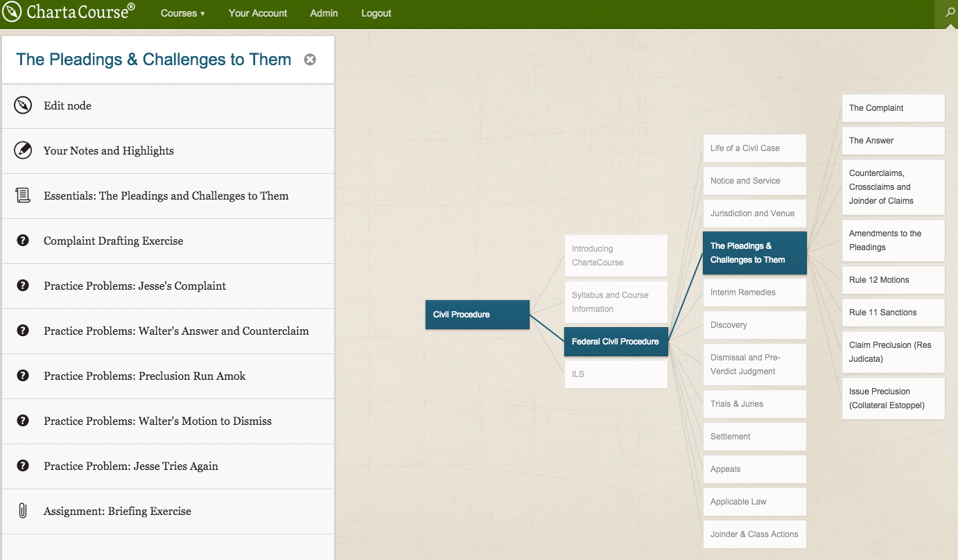Select the Federal Civil Procedure node

(x=616, y=342)
